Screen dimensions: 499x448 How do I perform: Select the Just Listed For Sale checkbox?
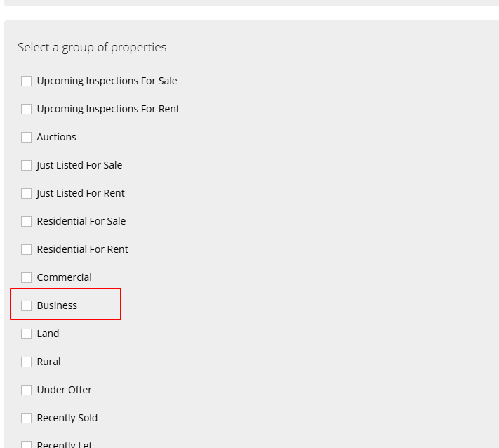(x=26, y=165)
